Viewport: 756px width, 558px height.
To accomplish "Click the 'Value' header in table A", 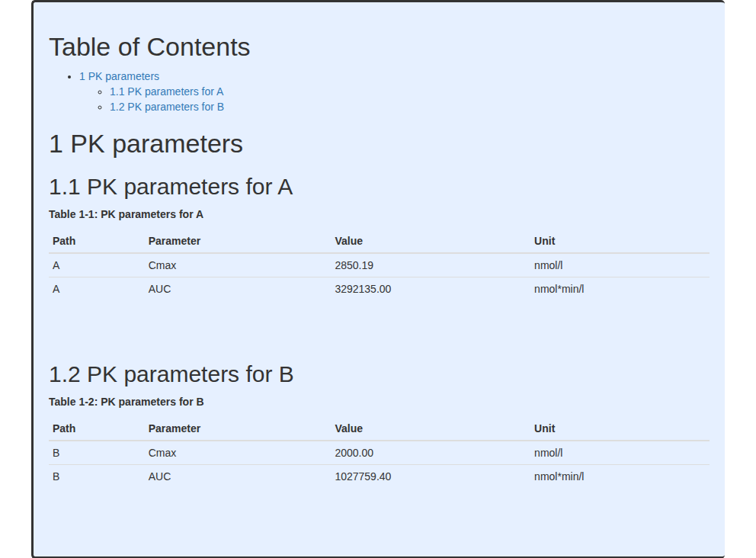I will pos(348,241).
